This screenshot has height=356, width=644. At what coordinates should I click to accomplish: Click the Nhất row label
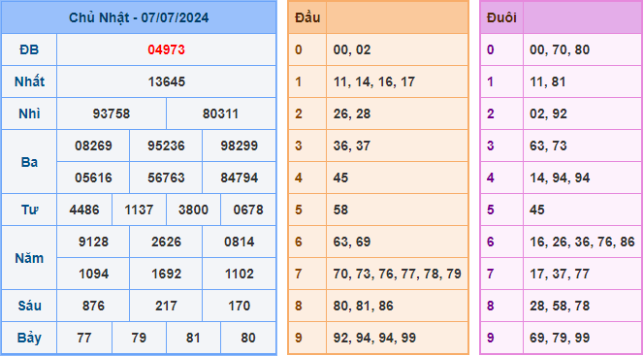tap(29, 81)
